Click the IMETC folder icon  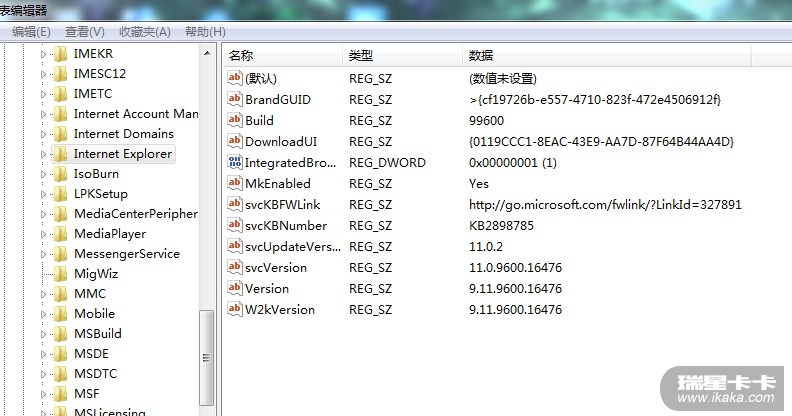click(60, 94)
